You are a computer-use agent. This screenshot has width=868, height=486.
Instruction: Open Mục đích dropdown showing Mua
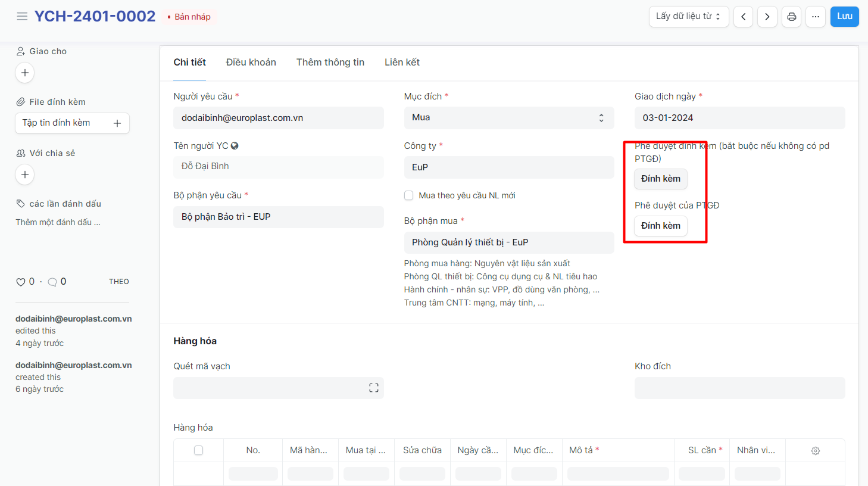508,118
